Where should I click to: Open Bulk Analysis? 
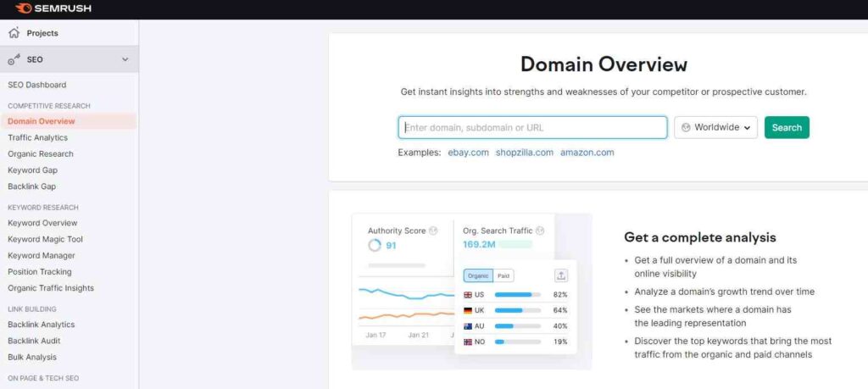pyautogui.click(x=32, y=357)
